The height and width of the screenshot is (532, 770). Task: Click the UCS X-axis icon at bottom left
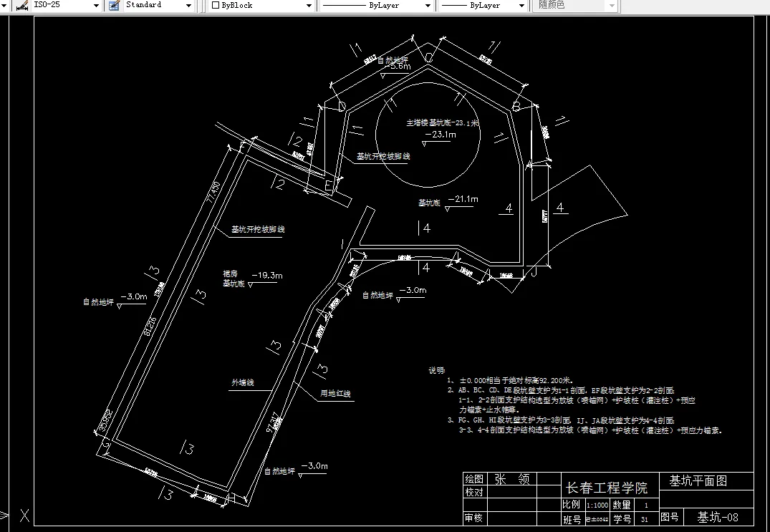[25, 515]
